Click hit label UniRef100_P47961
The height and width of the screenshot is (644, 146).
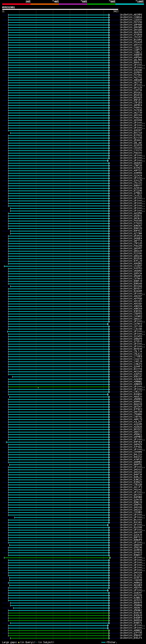pos(131,75)
